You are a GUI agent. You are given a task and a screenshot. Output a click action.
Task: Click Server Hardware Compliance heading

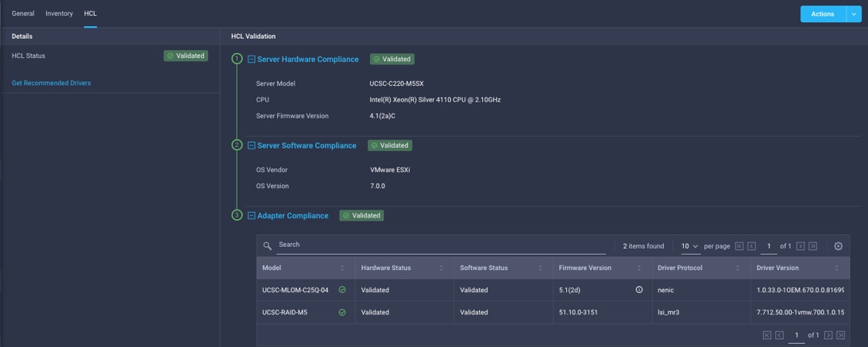point(308,60)
